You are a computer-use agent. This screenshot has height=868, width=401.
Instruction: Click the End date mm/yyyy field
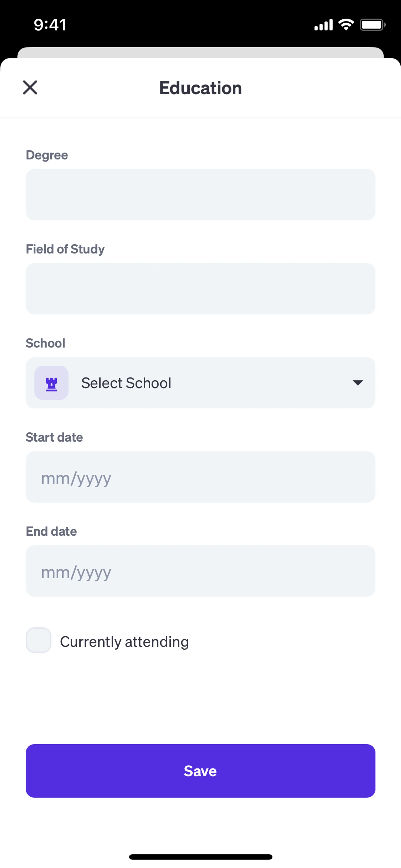pyautogui.click(x=200, y=571)
